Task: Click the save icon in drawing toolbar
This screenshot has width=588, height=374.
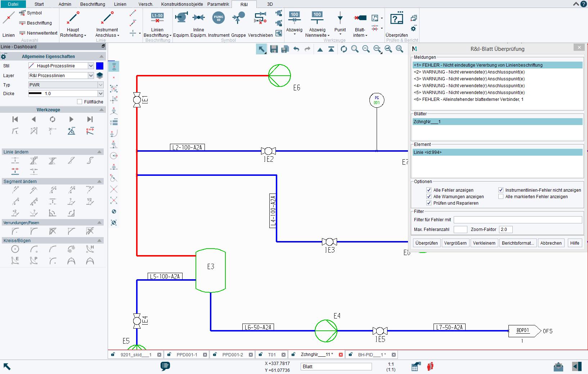Action: click(274, 49)
